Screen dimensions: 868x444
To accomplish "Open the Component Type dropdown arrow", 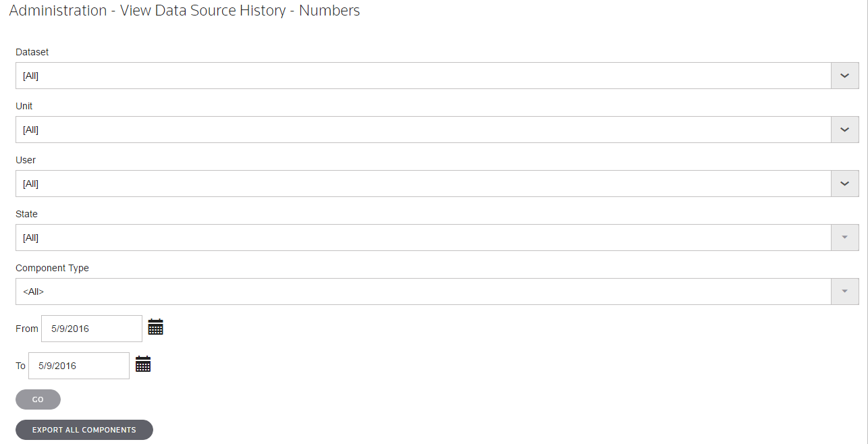I will [x=844, y=292].
